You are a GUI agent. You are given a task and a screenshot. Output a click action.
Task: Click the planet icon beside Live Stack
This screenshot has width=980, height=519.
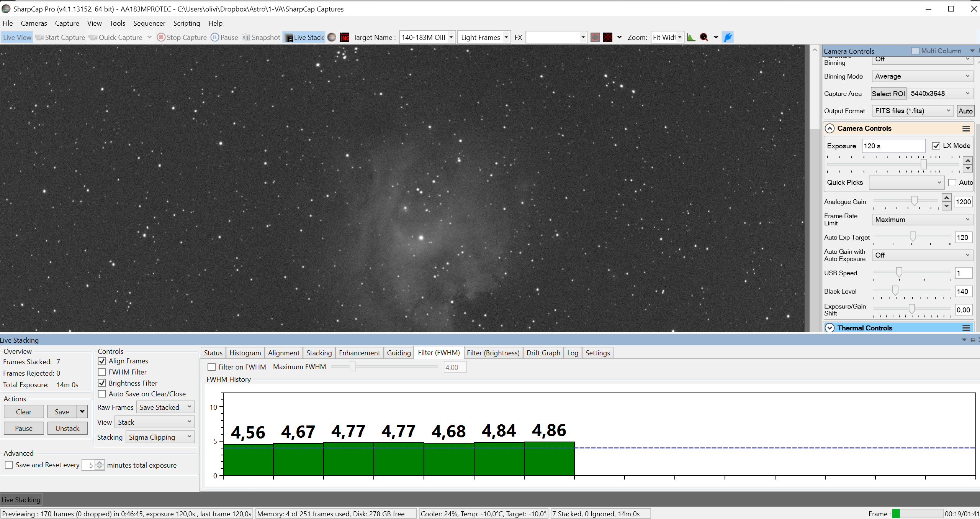tap(332, 37)
